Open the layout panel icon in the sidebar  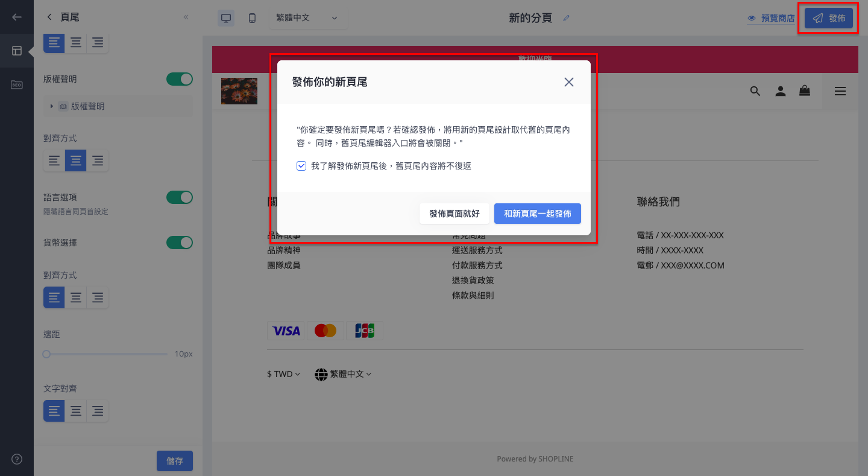17,51
